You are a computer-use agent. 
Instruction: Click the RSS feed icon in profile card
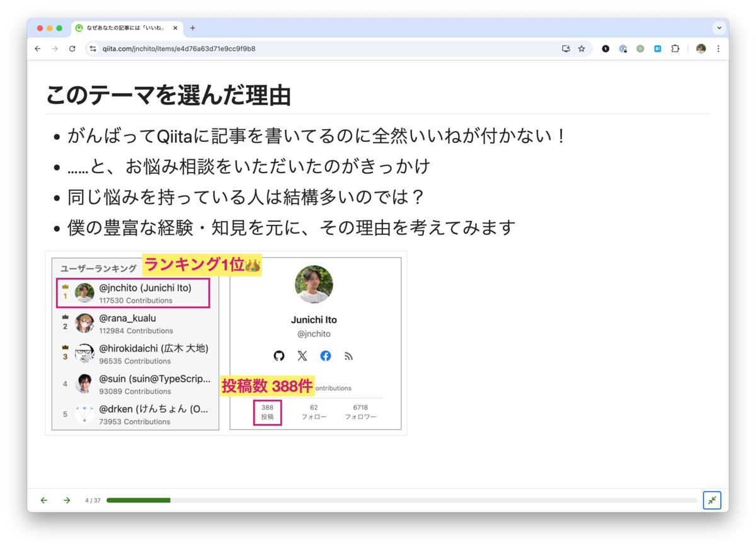(348, 356)
